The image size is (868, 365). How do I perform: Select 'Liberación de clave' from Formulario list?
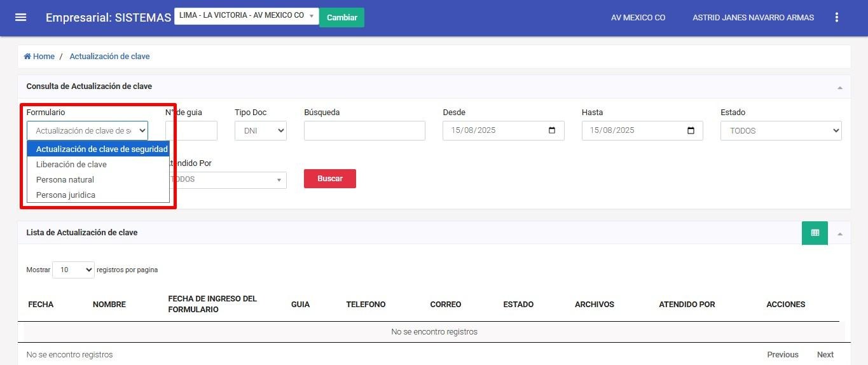(x=71, y=165)
